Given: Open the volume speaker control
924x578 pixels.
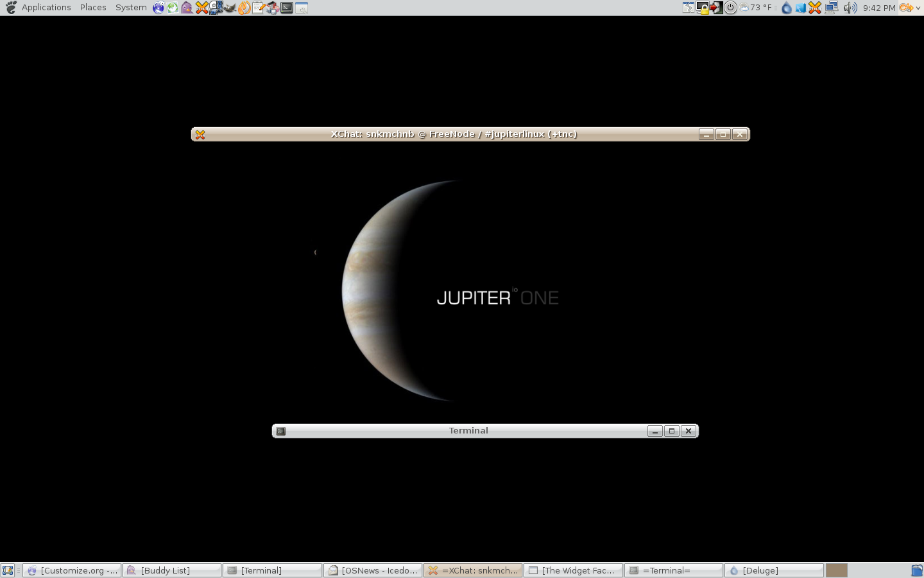Looking at the screenshot, I should point(850,8).
